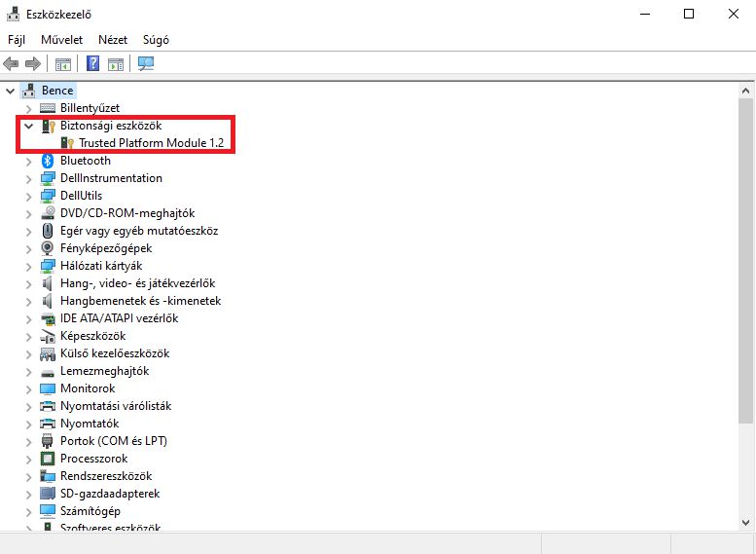Viewport: 756px width, 554px height.
Task: Select the Monitorok tree item
Action: pyautogui.click(x=87, y=388)
